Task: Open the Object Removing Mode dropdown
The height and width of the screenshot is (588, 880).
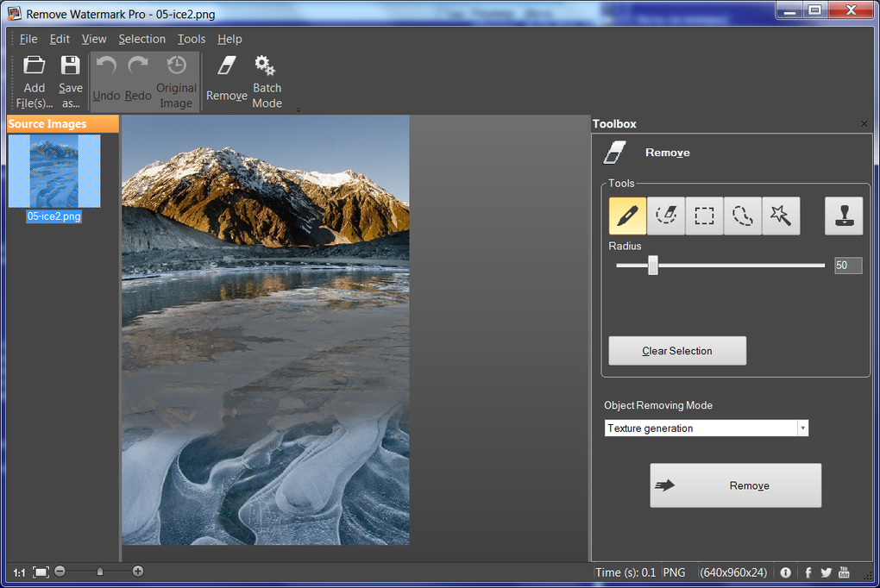Action: pos(801,428)
